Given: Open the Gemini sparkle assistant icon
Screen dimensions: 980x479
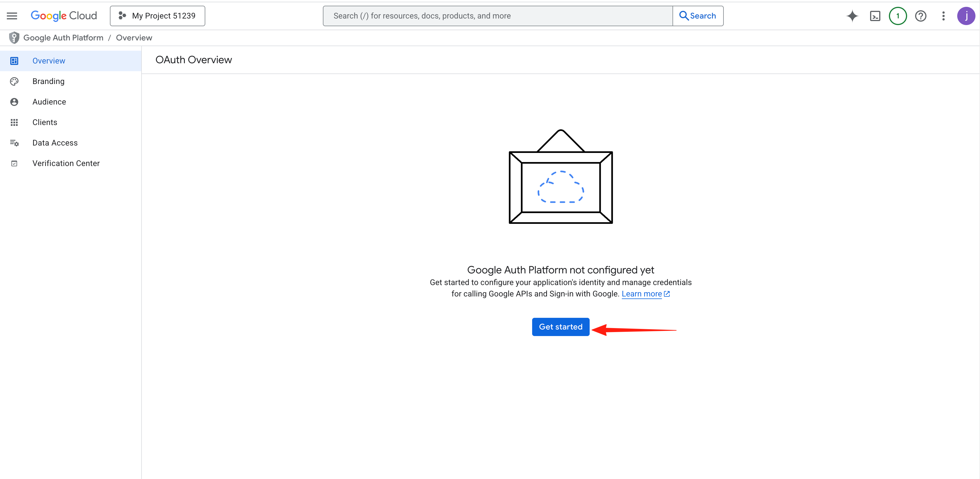Looking at the screenshot, I should [x=852, y=16].
